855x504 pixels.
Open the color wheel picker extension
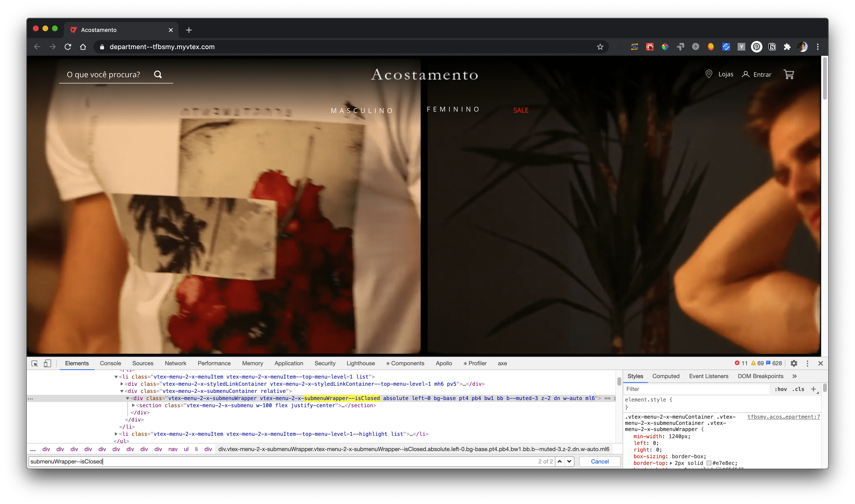click(x=665, y=47)
